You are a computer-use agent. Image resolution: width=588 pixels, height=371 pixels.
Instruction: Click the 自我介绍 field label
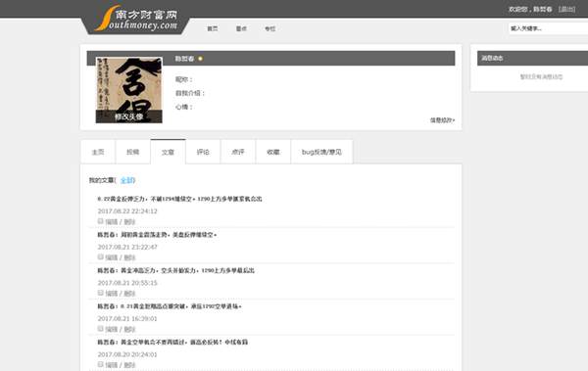coord(190,93)
